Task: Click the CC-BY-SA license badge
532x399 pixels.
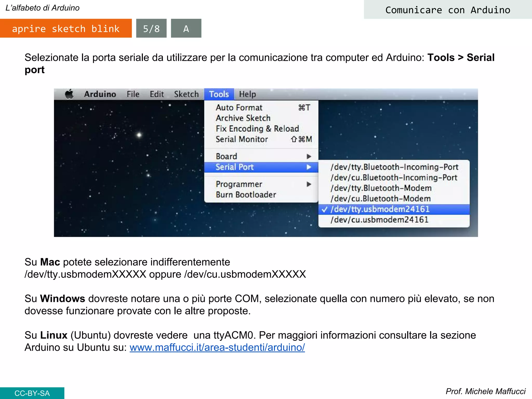Action: point(32,393)
